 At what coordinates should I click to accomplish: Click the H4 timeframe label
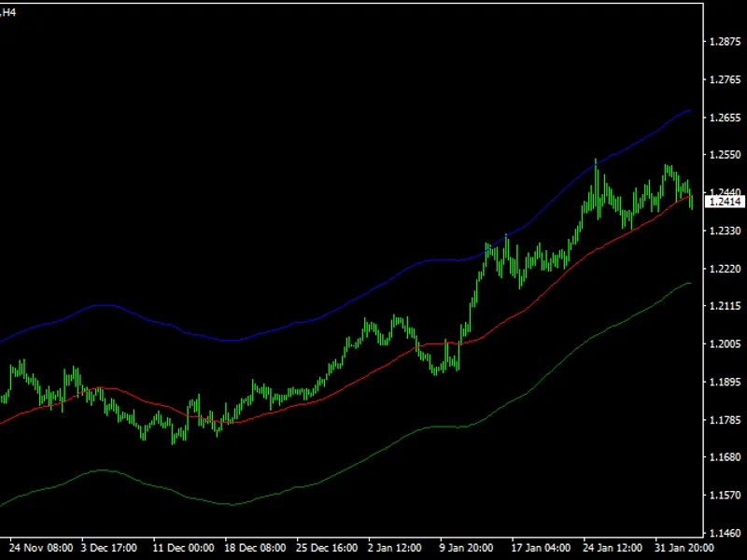[9, 12]
